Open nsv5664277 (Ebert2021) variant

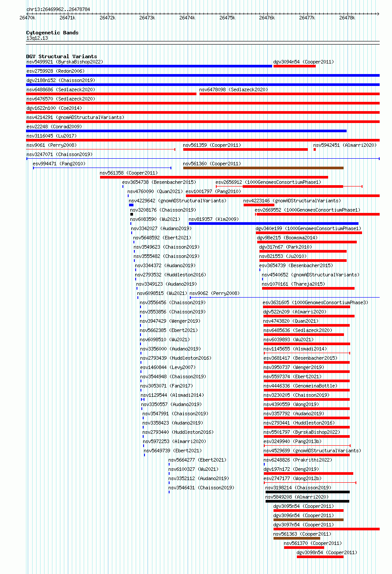[x=197, y=460]
